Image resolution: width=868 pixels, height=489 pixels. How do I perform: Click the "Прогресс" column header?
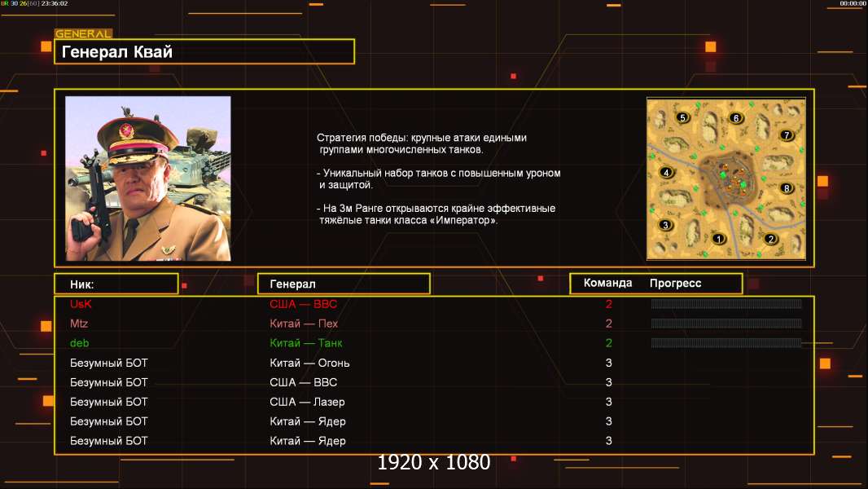[x=675, y=283]
